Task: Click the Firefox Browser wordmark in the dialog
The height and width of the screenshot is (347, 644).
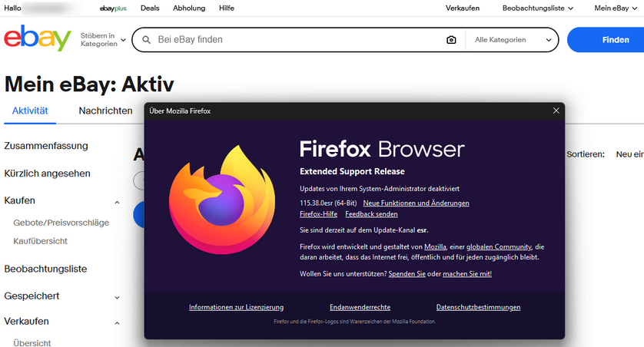Action: click(382, 149)
